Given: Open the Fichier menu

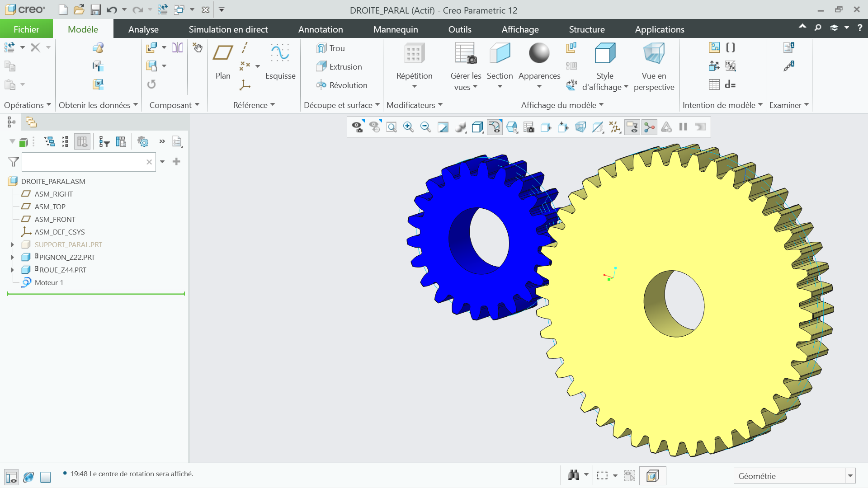Looking at the screenshot, I should (26, 29).
